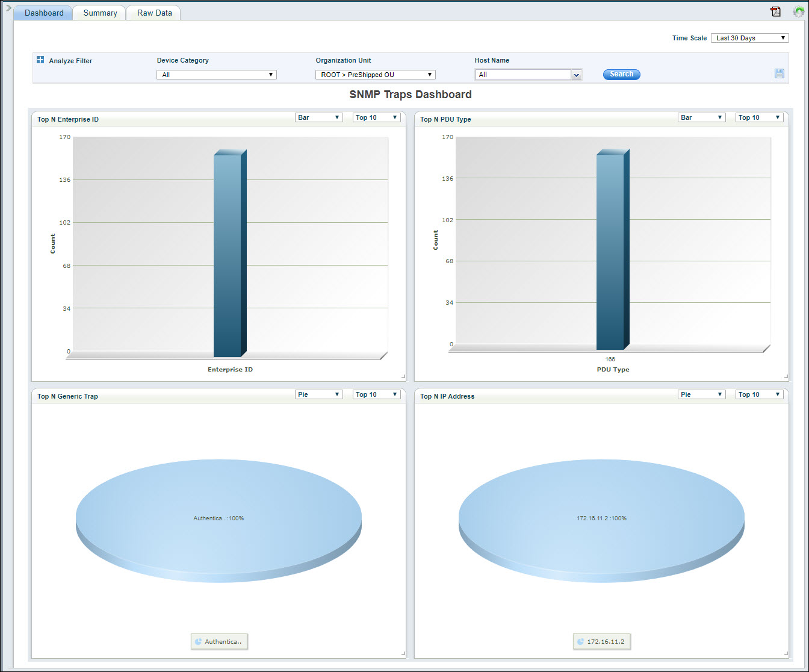809x672 pixels.
Task: Expand Analyze Filter using the plus icon
Action: tap(40, 60)
